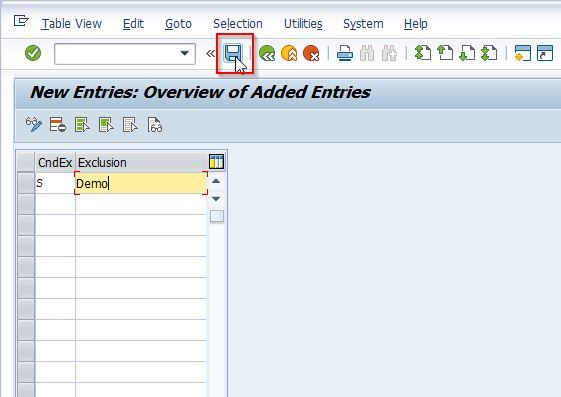Click the Find binoculars icon

[367, 54]
